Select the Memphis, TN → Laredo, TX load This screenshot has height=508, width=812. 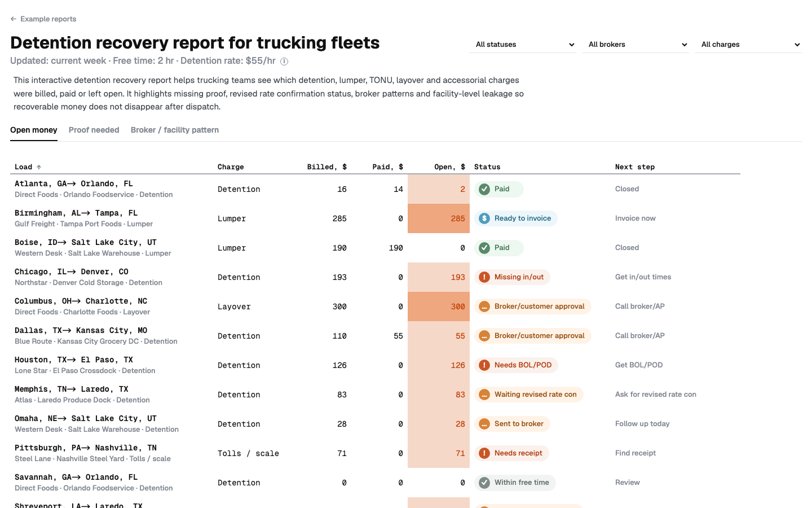[x=72, y=389]
